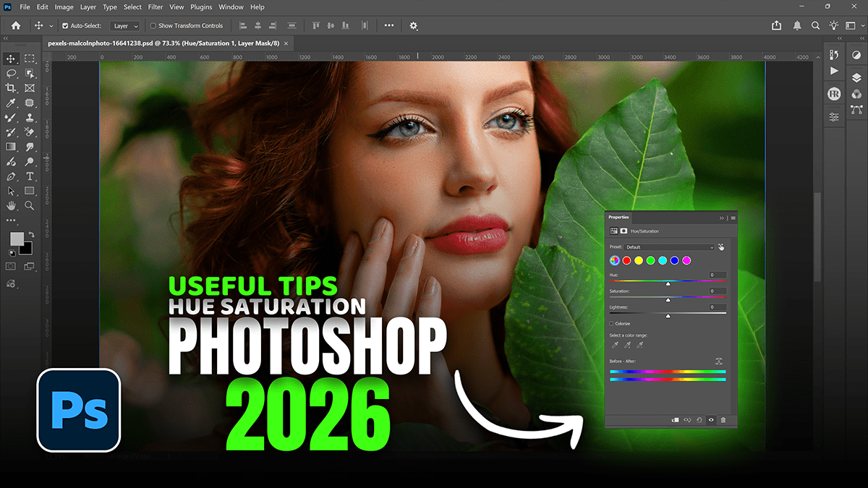
Task: Open the Preset Default dropdown
Action: pyautogui.click(x=670, y=247)
